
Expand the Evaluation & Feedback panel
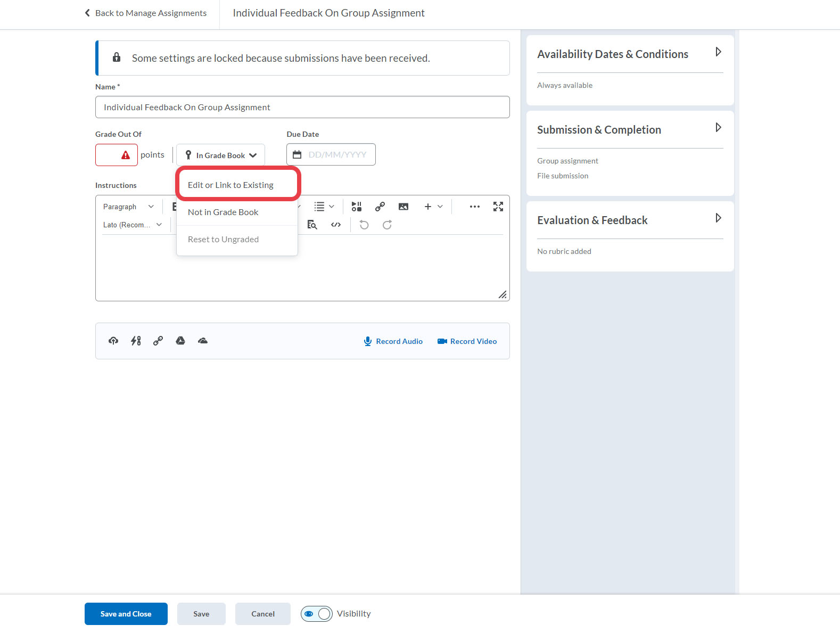click(718, 218)
